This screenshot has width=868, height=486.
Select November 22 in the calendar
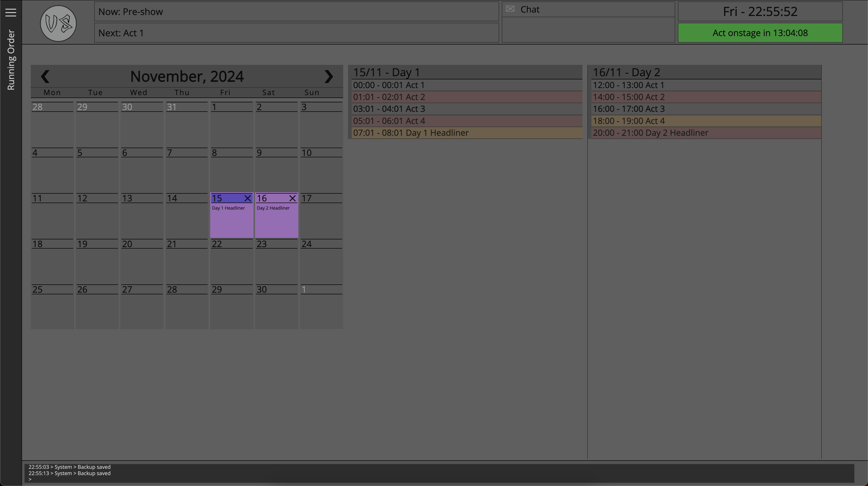point(232,261)
